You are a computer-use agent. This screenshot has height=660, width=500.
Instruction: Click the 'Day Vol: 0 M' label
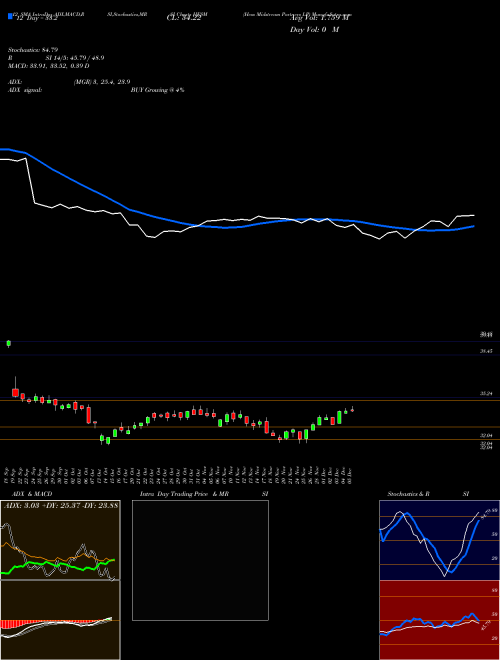pyautogui.click(x=314, y=30)
